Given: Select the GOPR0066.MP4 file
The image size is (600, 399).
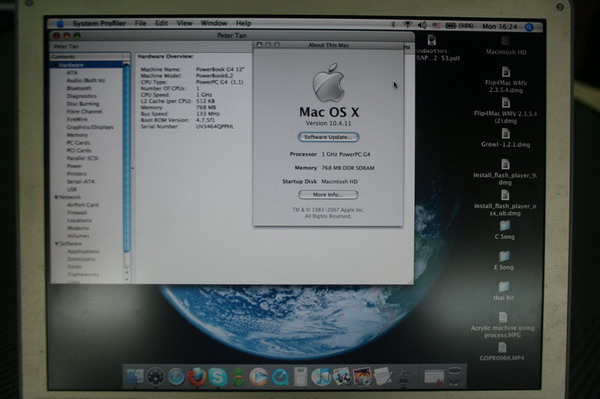Looking at the screenshot, I should pyautogui.click(x=502, y=352).
